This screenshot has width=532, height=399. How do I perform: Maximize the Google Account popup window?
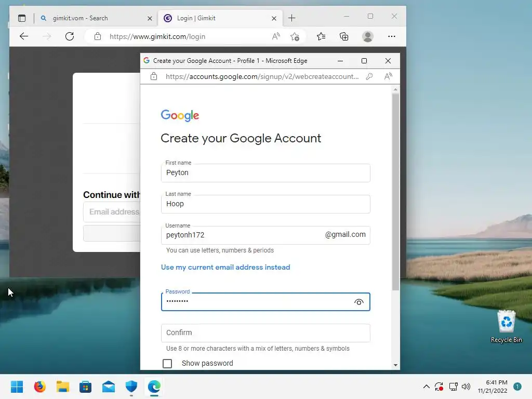coord(364,61)
